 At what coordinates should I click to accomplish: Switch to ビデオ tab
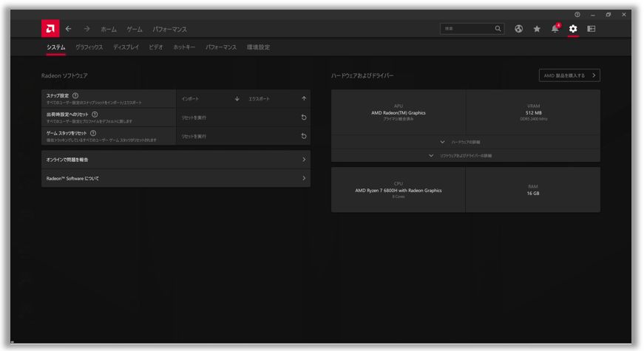[x=156, y=47]
